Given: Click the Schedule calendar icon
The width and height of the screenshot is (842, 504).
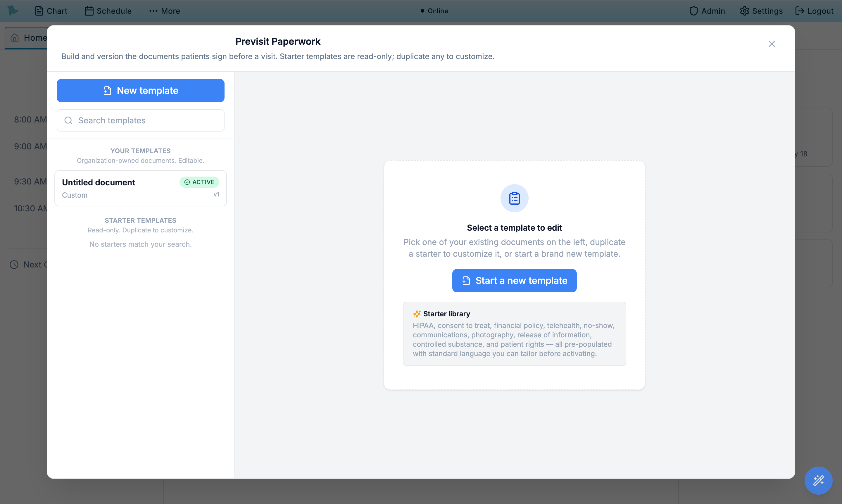Looking at the screenshot, I should pyautogui.click(x=89, y=11).
